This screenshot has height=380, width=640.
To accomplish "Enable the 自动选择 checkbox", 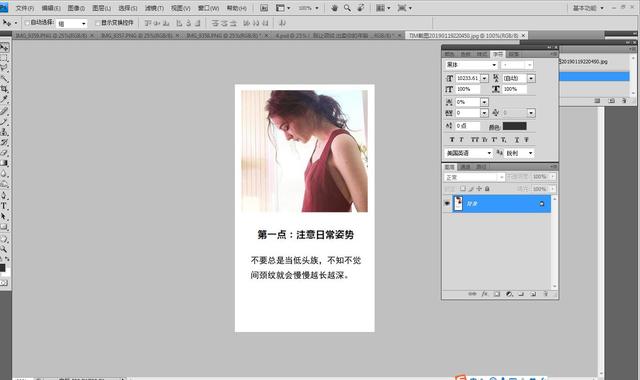I will click(27, 23).
